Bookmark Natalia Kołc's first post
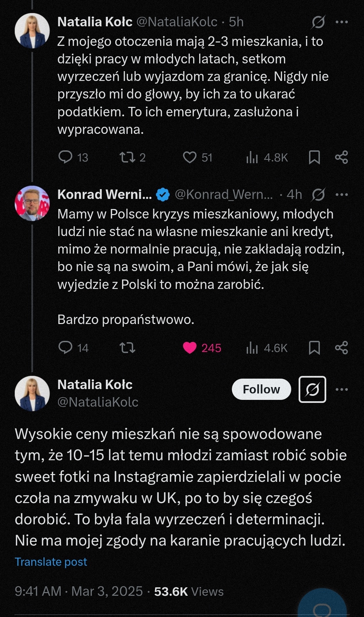The width and height of the screenshot is (364, 617). [x=314, y=157]
